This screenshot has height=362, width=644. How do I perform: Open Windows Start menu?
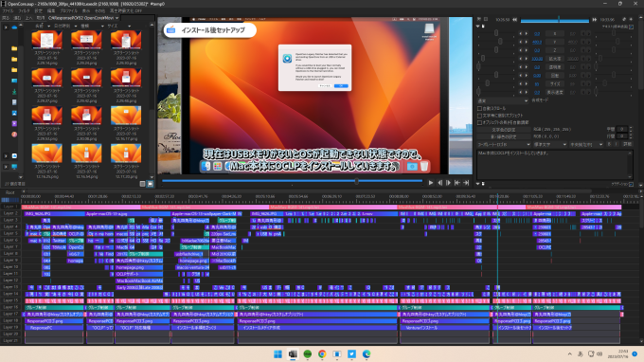coord(277,353)
